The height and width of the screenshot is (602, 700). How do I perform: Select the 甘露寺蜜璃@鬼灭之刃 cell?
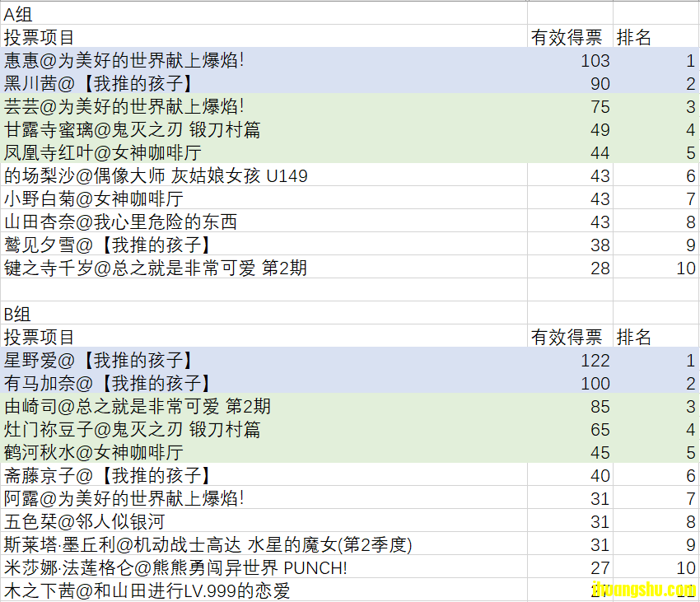(x=264, y=128)
